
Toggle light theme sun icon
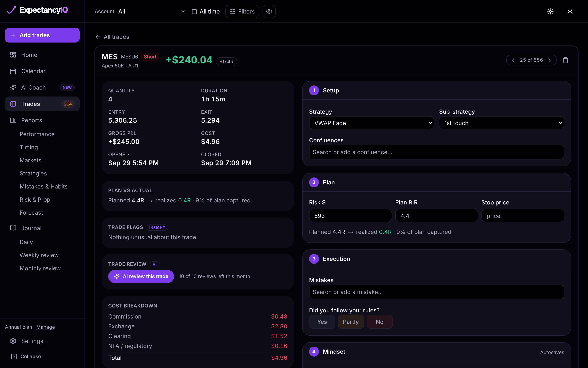[550, 11]
